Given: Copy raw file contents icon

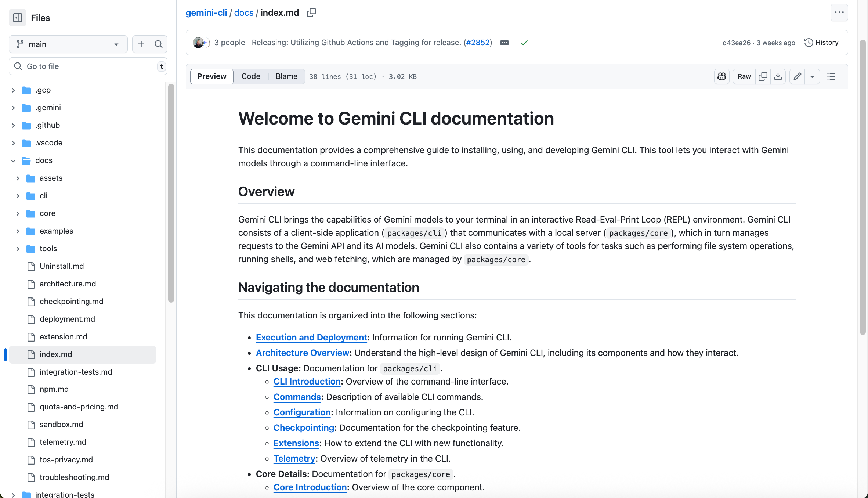Looking at the screenshot, I should tap(763, 76).
